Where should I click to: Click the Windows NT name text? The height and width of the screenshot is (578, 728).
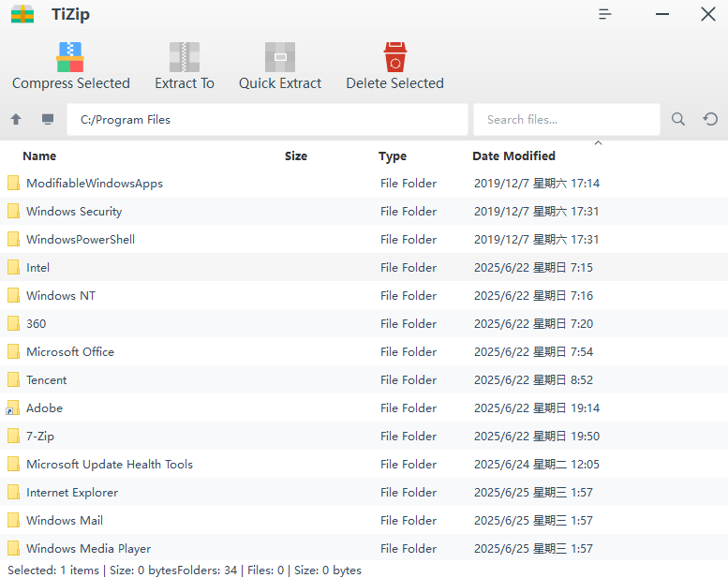[61, 295]
